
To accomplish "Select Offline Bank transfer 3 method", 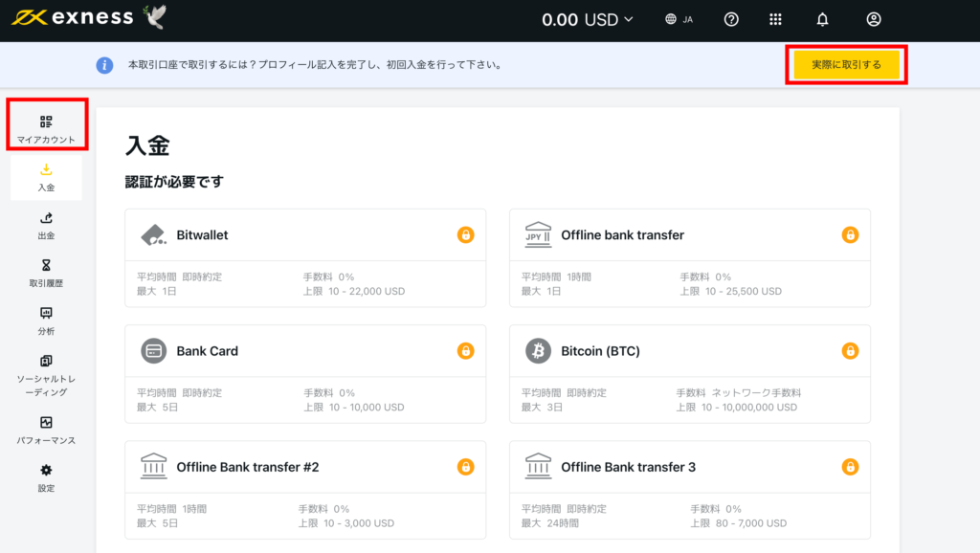I will [x=690, y=490].
